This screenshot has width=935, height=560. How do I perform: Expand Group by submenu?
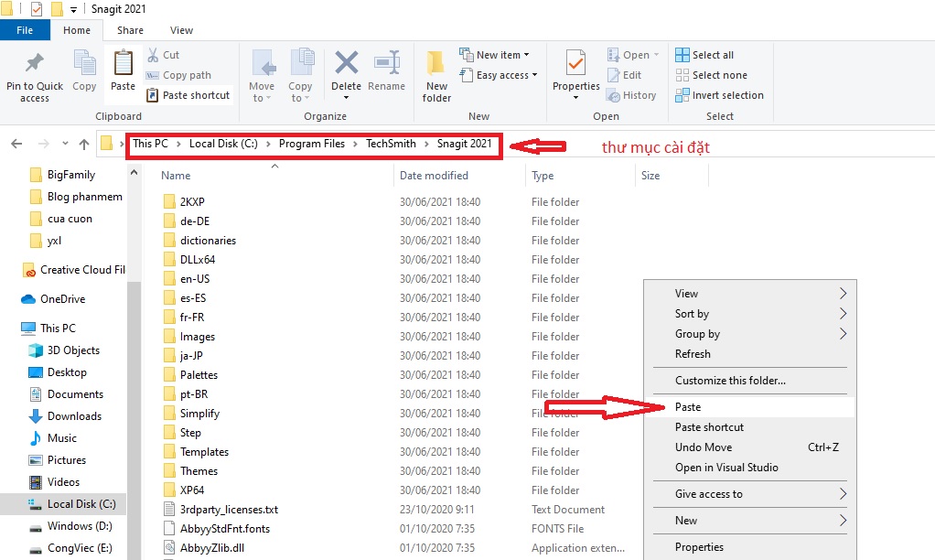pyautogui.click(x=843, y=334)
